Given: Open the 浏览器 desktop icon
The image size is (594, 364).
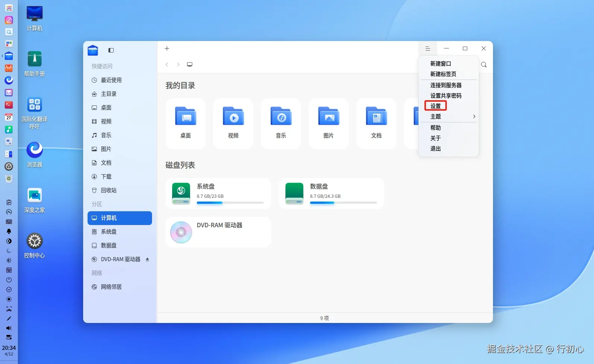Looking at the screenshot, I should coord(34,155).
